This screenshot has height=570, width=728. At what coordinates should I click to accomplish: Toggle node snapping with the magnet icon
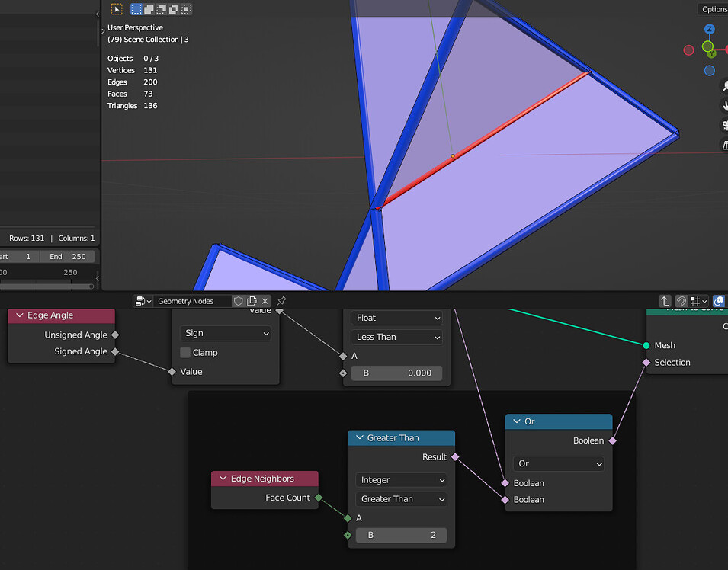(x=681, y=301)
